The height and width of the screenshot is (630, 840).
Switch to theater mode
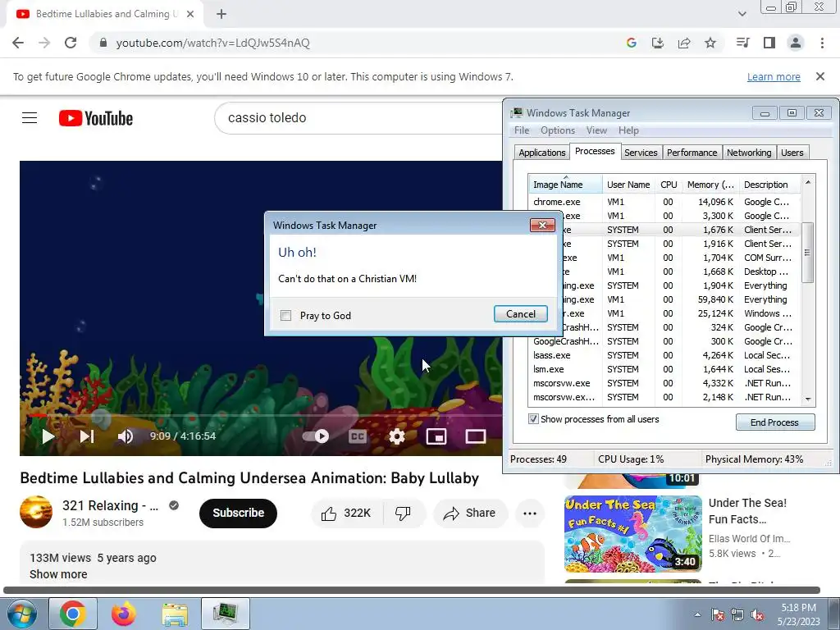click(475, 436)
